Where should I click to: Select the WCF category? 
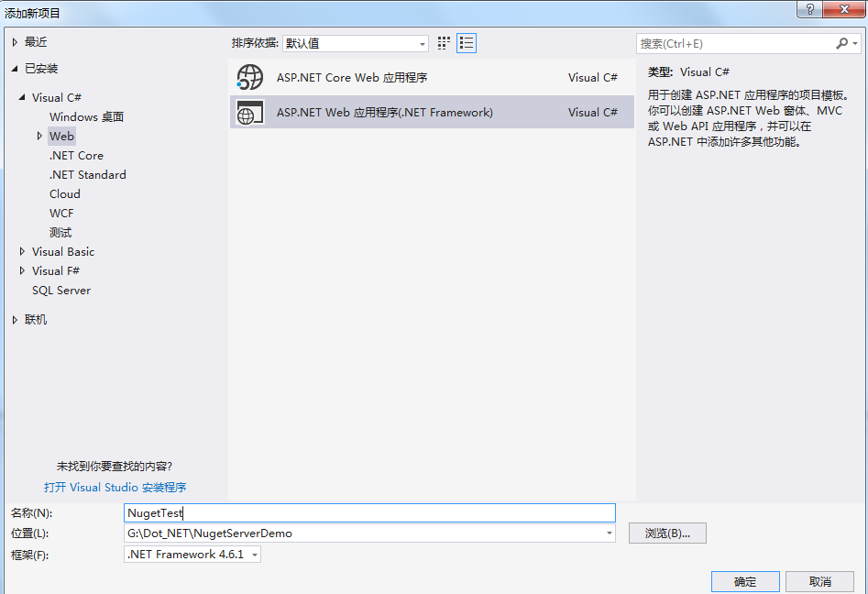[x=61, y=214]
